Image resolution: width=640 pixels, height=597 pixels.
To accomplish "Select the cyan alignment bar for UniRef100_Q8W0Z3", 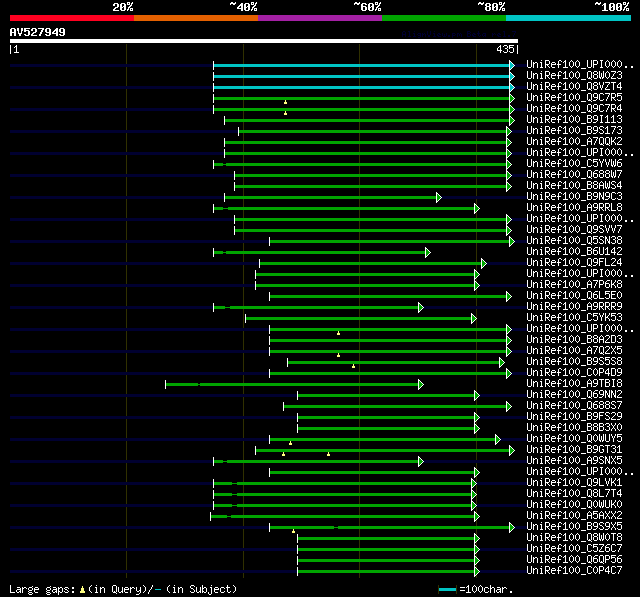I will tap(362, 76).
